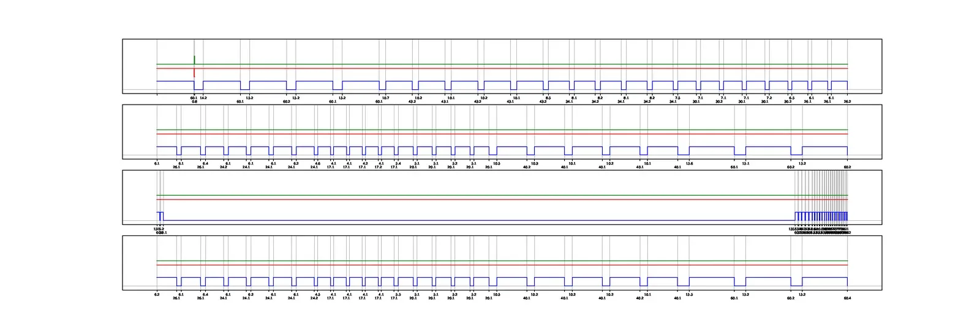Click the "4.5" tick label
Image resolution: width=980 pixels, height=326 pixels.
point(317,294)
